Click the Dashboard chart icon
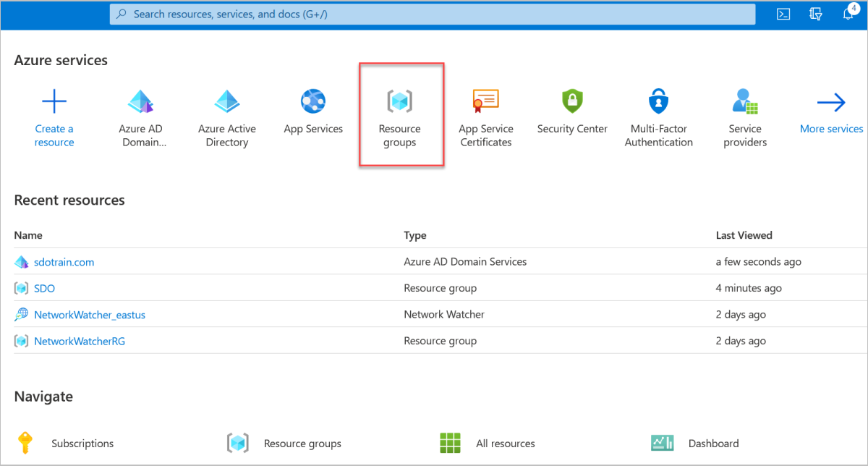Screen dimensions: 868x466 [663, 443]
